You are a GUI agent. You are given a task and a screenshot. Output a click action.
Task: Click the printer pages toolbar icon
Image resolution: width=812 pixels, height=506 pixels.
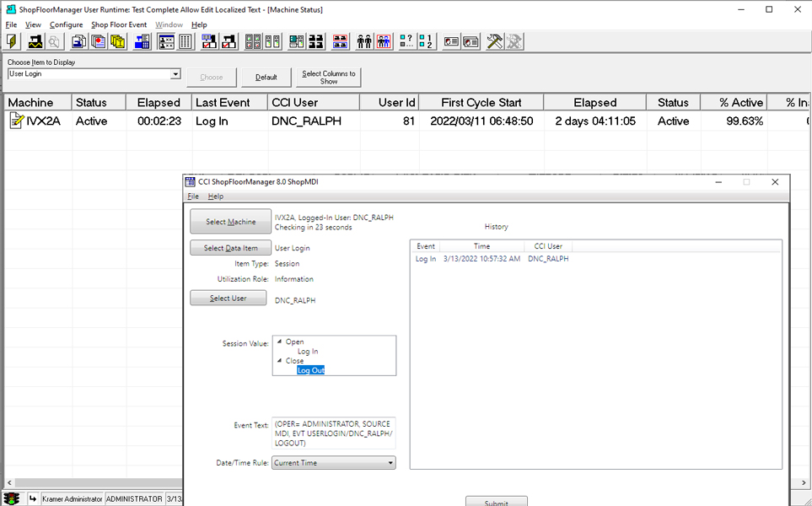(78, 41)
